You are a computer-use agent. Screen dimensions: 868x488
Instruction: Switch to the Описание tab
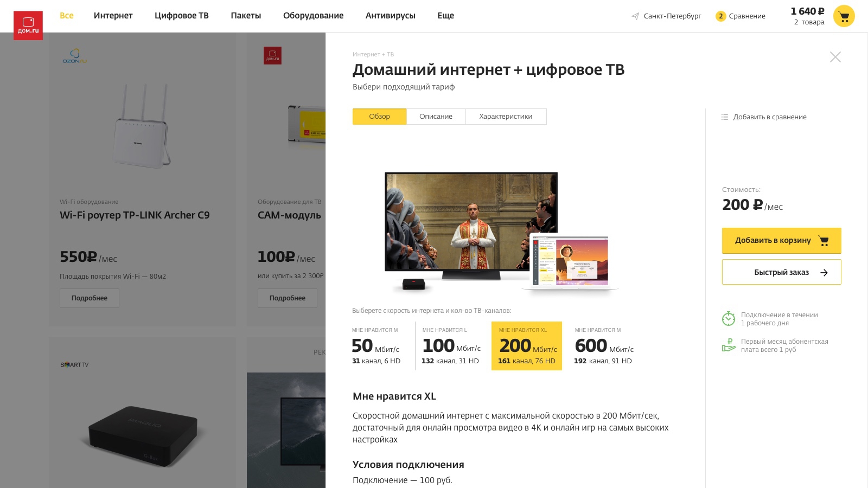tap(436, 117)
